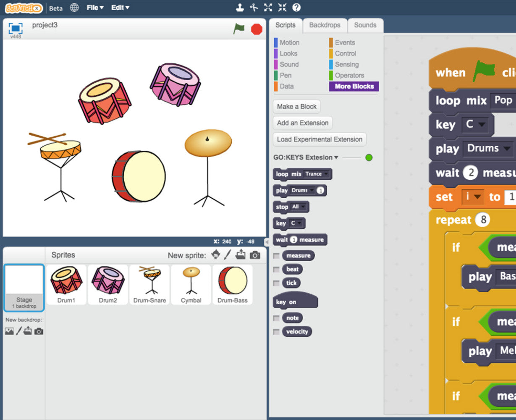Click Load Experimental Extension button
Image resolution: width=516 pixels, height=420 pixels.
319,139
